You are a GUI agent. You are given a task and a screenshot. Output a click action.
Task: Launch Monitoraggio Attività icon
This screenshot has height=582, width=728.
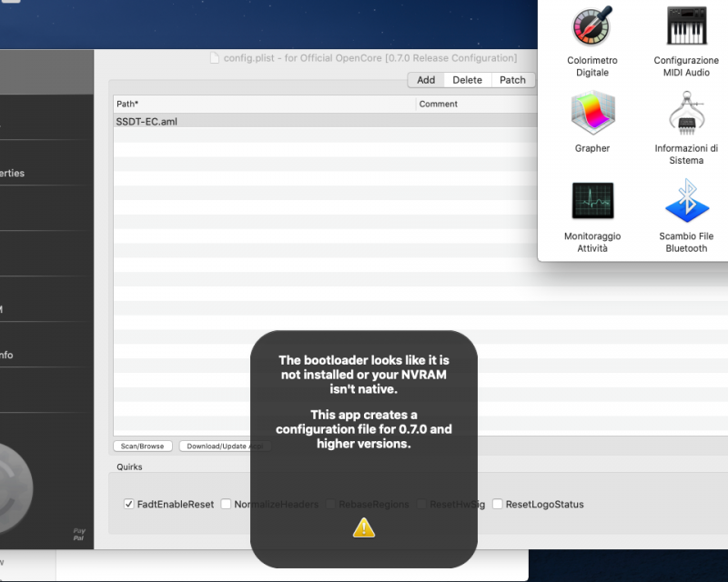592,200
